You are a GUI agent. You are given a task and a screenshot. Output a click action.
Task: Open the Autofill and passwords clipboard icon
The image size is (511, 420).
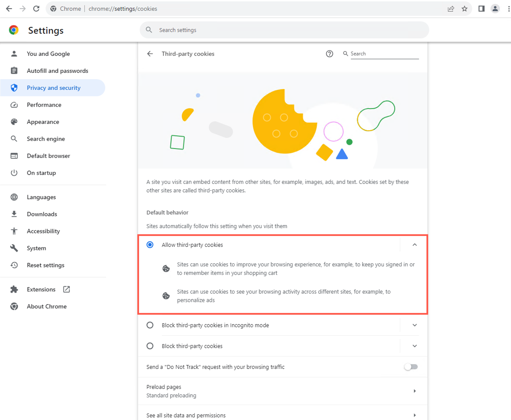pyautogui.click(x=14, y=70)
